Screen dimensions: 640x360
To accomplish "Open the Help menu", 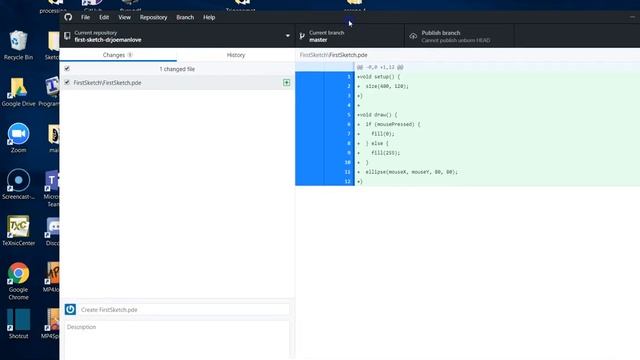I will click(209, 18).
